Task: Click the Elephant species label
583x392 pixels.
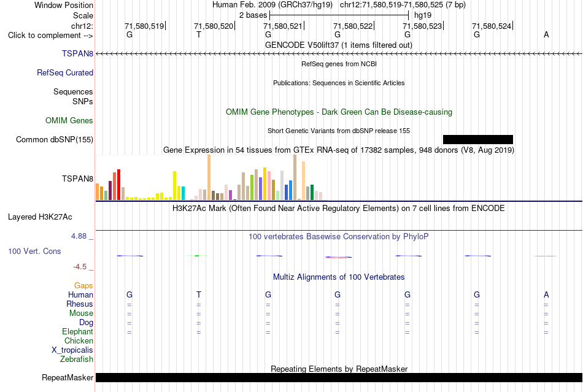Action: point(77,332)
